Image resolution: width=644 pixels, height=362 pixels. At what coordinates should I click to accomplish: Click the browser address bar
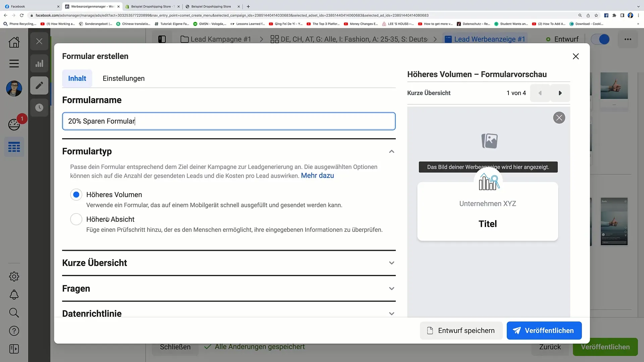click(302, 15)
